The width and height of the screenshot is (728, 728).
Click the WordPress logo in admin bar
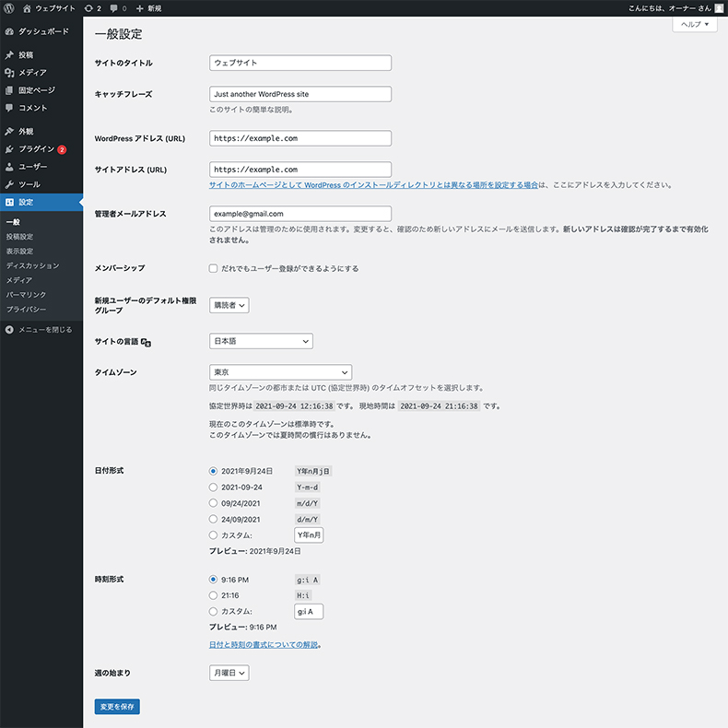tap(10, 8)
